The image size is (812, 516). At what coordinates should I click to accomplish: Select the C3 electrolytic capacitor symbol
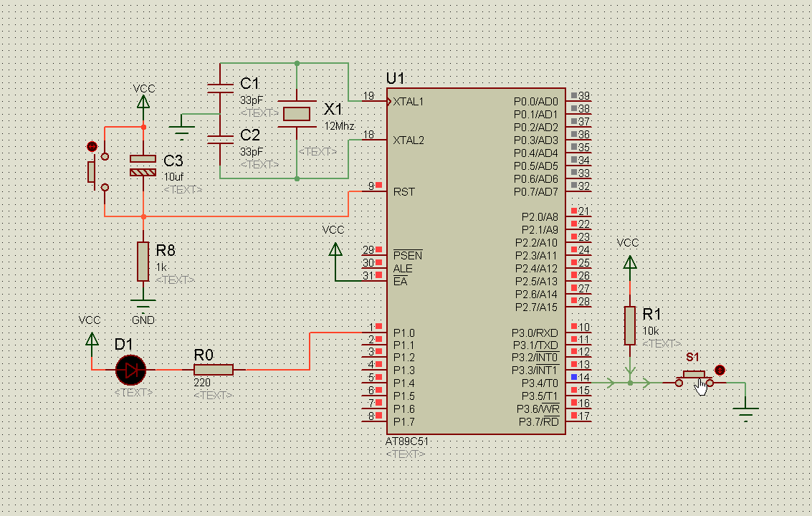[143, 166]
